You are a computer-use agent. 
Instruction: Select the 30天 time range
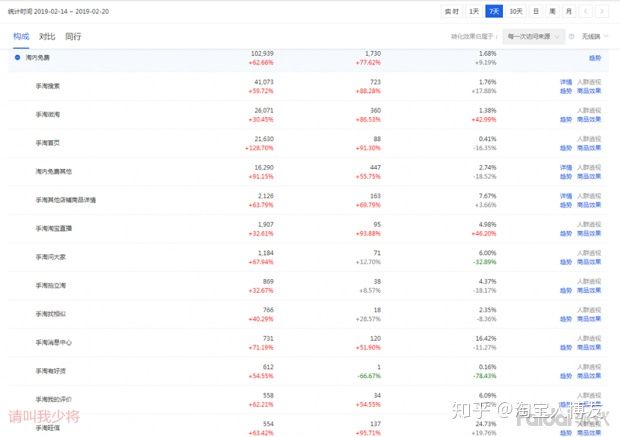pyautogui.click(x=516, y=11)
